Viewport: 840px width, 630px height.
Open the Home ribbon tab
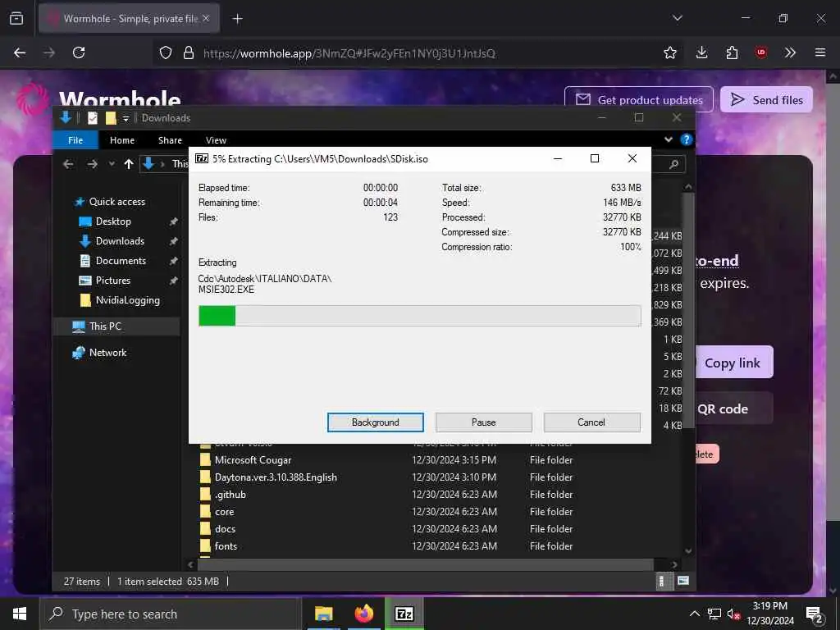(122, 139)
